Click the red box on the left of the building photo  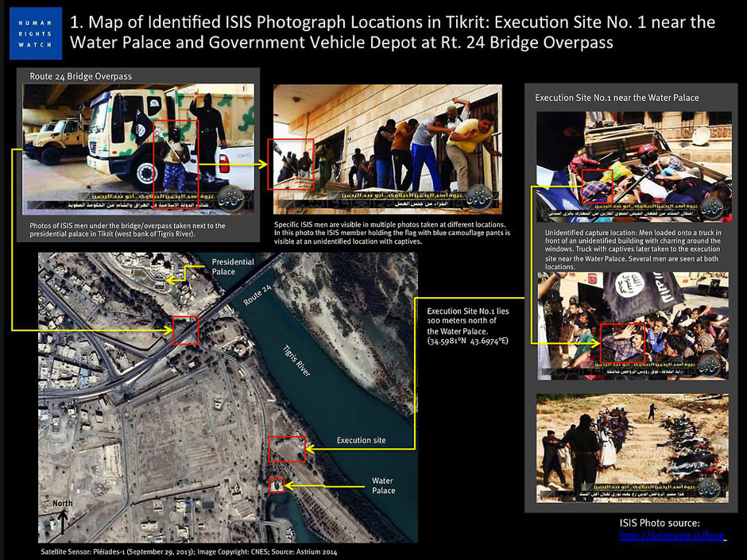[x=280, y=164]
